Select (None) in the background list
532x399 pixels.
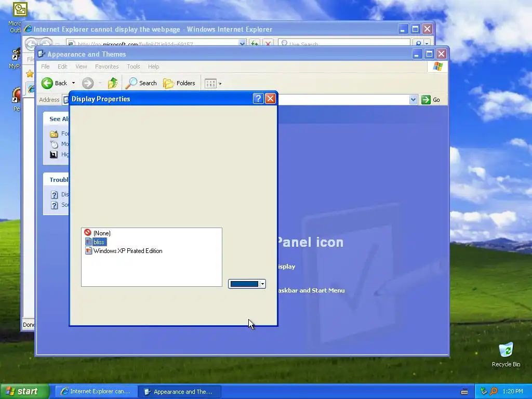pos(98,233)
